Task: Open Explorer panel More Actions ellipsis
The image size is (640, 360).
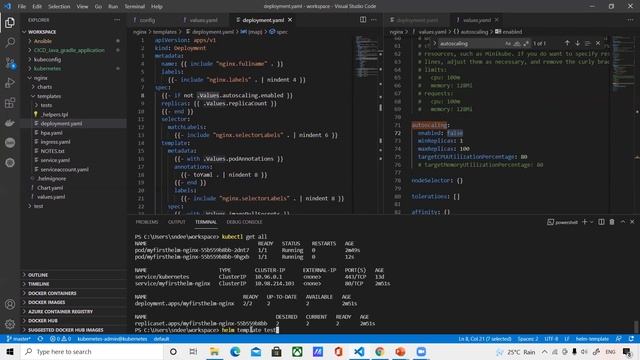Action: [117, 20]
